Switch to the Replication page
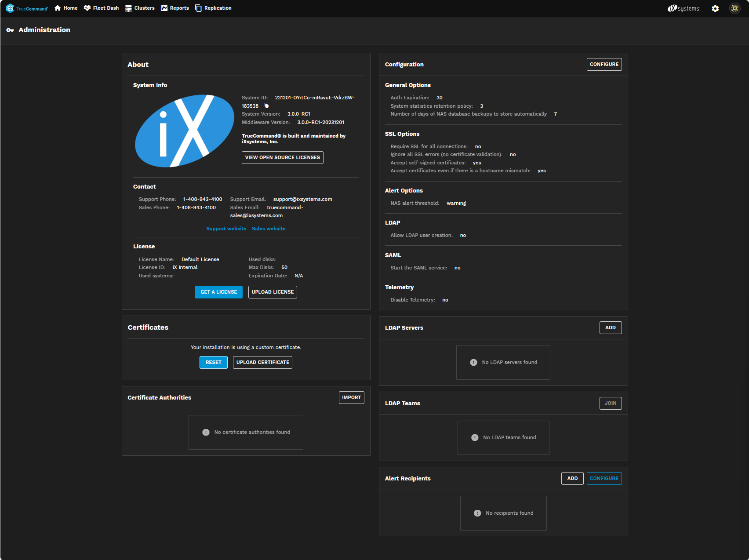 coord(213,8)
